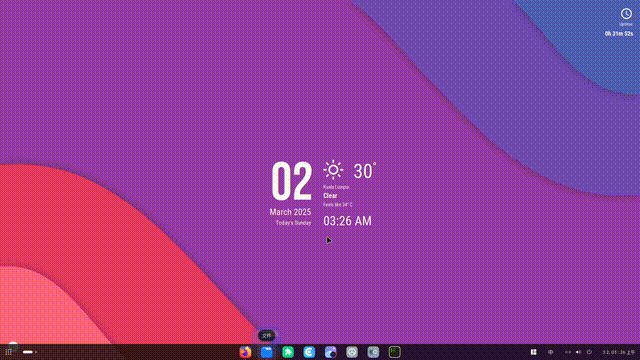Click the Kuala Lumpur location label
This screenshot has width=640, height=360.
pyautogui.click(x=336, y=187)
